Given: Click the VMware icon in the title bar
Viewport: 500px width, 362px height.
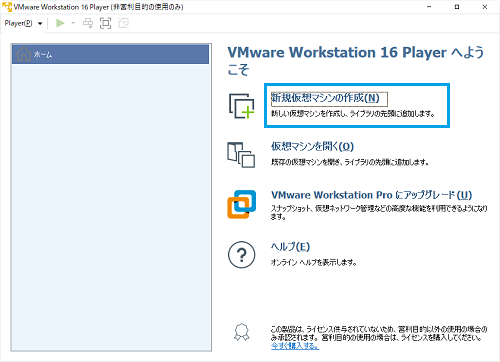Looking at the screenshot, I should point(7,7).
